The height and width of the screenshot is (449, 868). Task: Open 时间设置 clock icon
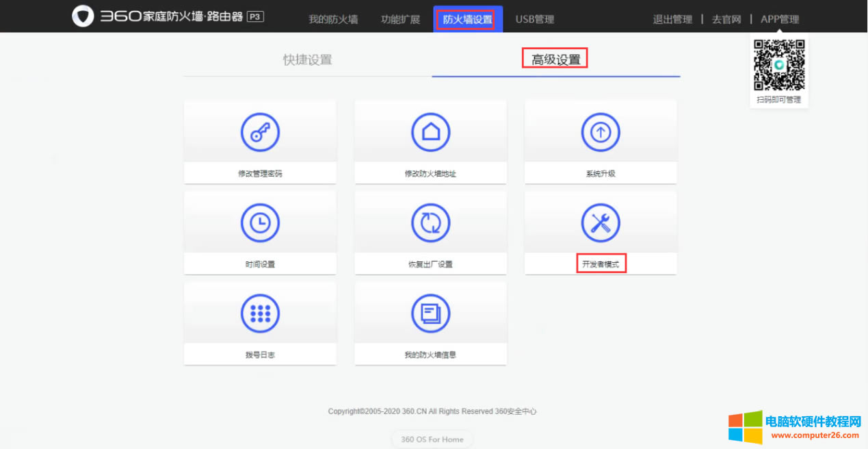pos(260,222)
